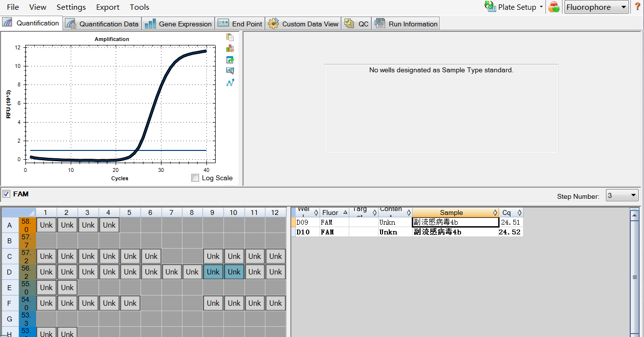Copy the amplification chart to clipboard
This screenshot has height=337, width=644.
230,37
